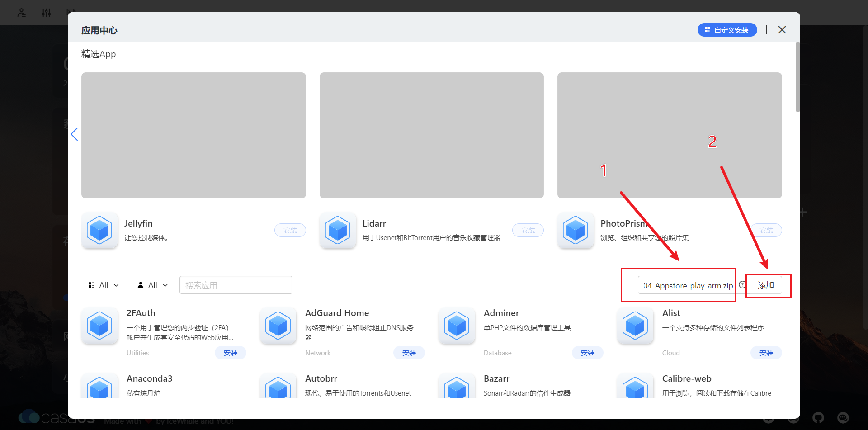Click the Lidarr app icon
The image size is (868, 430).
click(338, 230)
